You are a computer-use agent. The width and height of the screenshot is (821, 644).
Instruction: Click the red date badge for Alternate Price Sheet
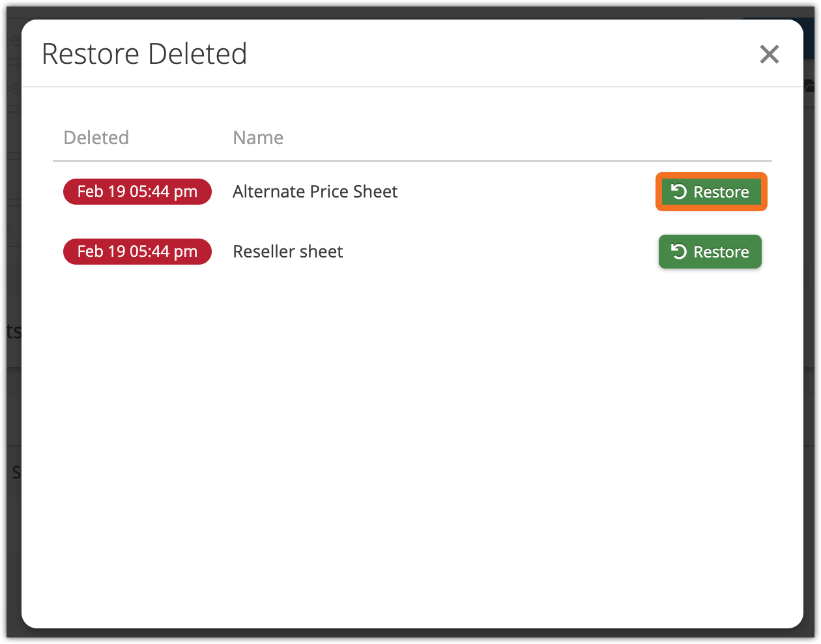137,192
